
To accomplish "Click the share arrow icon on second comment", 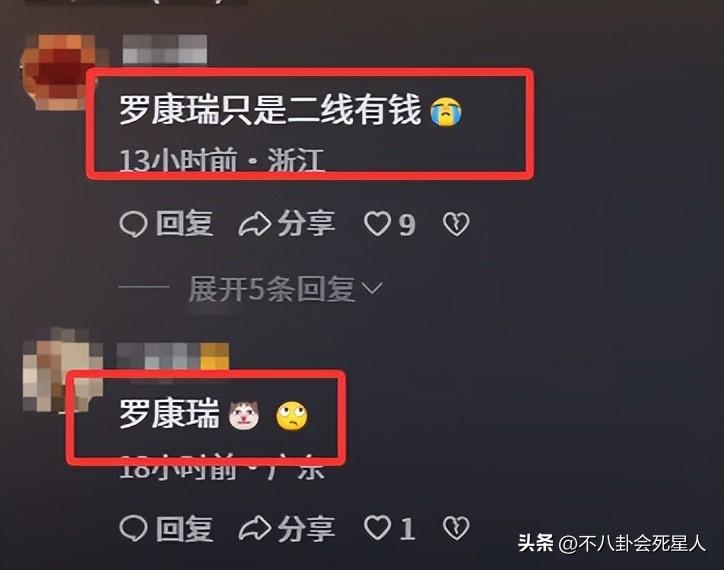I will tap(254, 528).
